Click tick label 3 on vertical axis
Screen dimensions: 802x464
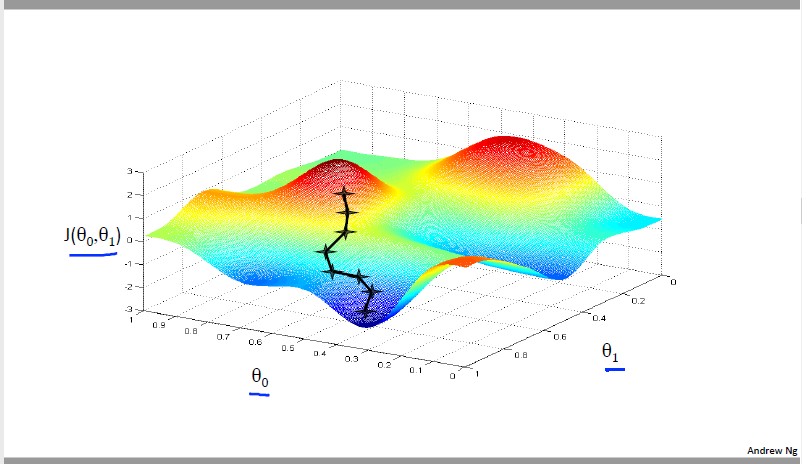[x=130, y=171]
